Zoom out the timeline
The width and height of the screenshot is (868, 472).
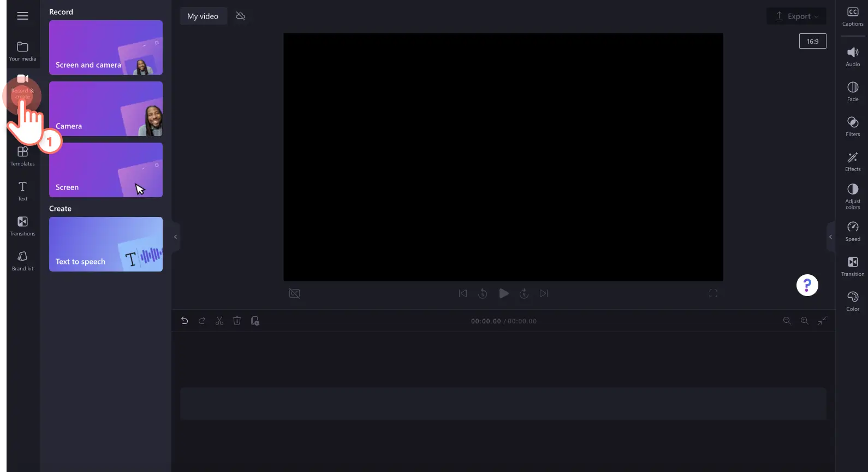(787, 321)
